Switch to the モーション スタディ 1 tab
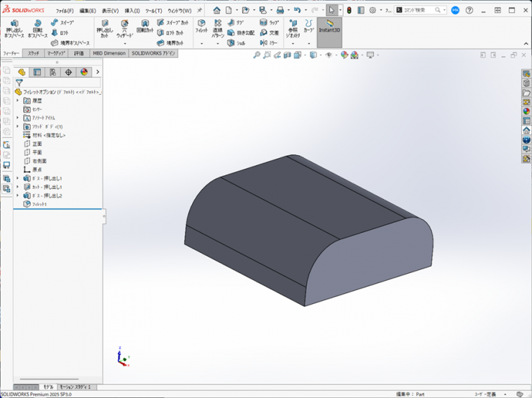The height and width of the screenshot is (398, 532). click(75, 387)
